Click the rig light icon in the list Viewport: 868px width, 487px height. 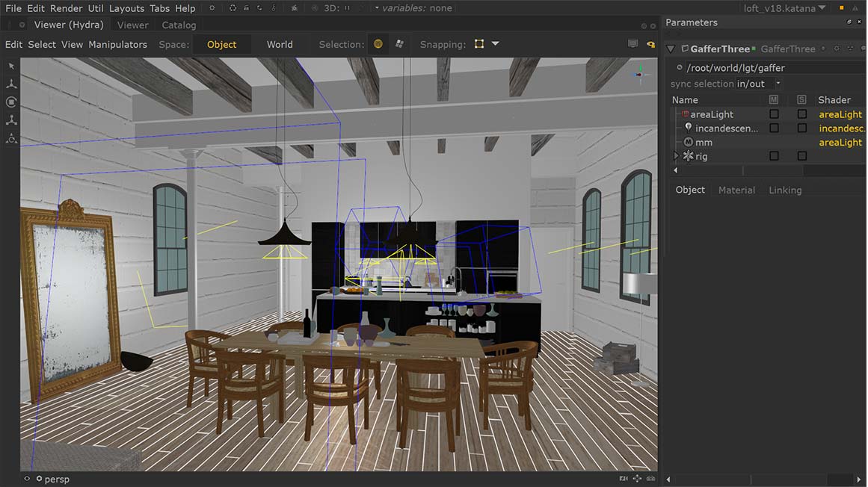pos(688,156)
